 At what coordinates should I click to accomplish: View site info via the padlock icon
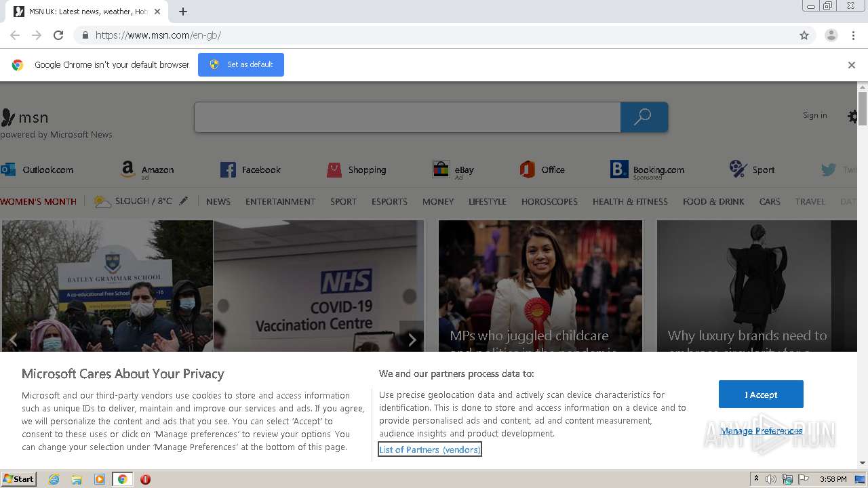tap(85, 35)
